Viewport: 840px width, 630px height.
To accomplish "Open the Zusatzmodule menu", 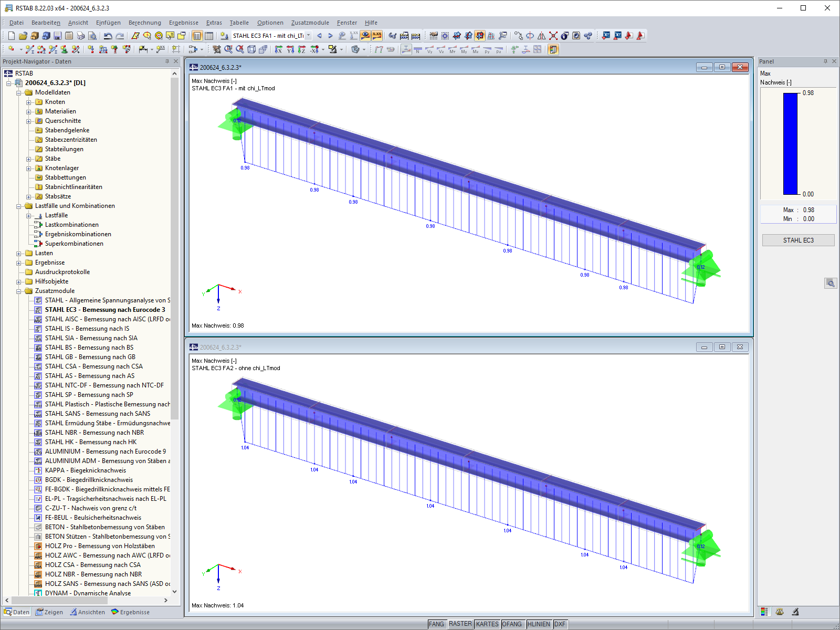I will coord(310,23).
